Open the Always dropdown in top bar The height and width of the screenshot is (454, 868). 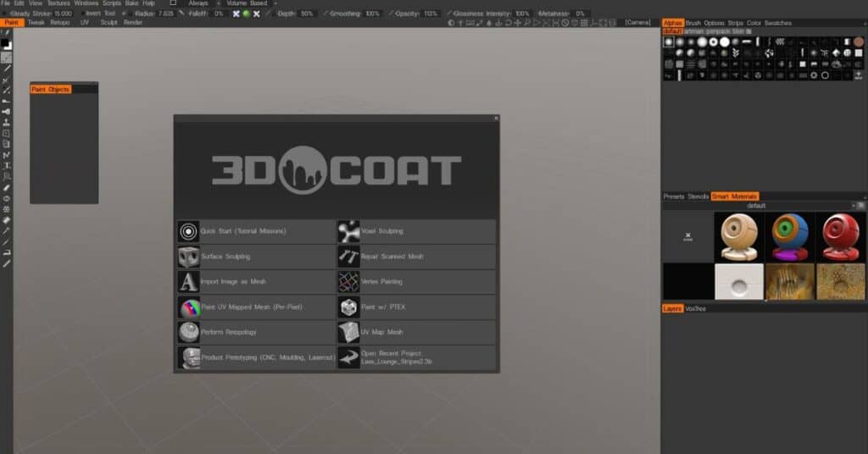[x=202, y=3]
